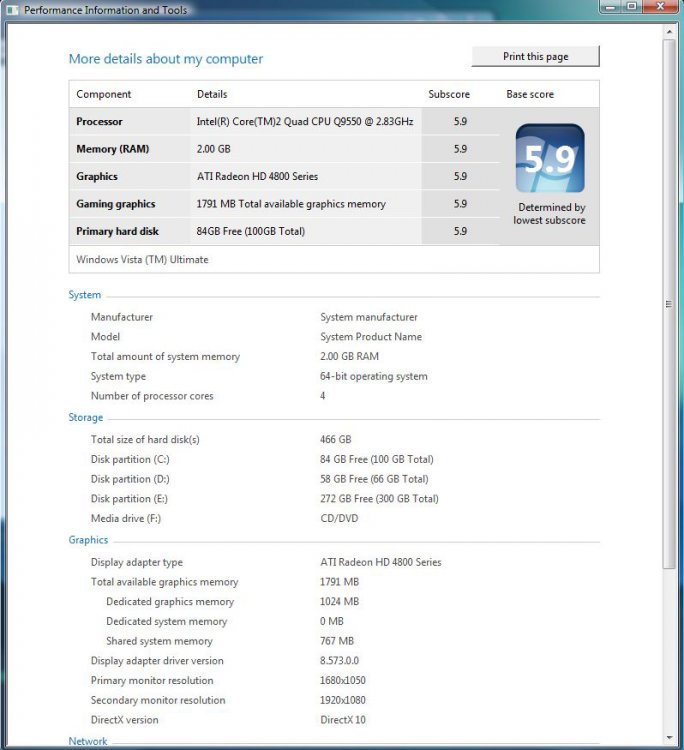Click the System section heading
The width and height of the screenshot is (684, 750).
click(85, 295)
